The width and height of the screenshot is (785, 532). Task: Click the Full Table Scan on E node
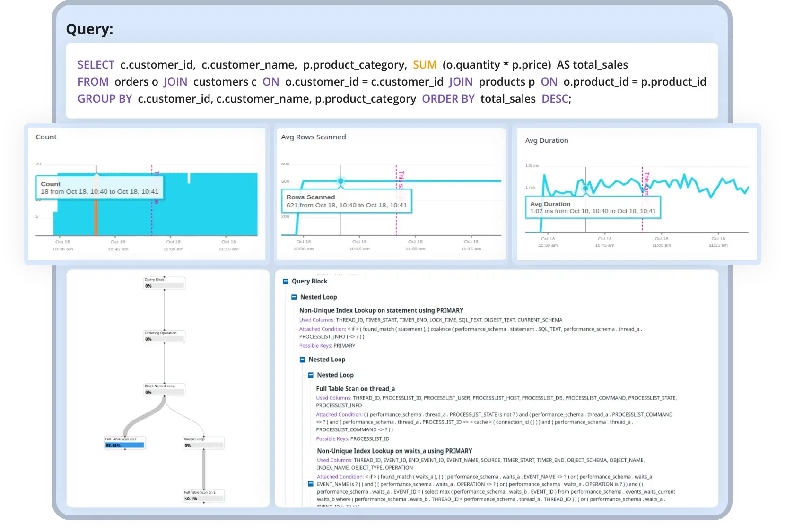(x=203, y=496)
